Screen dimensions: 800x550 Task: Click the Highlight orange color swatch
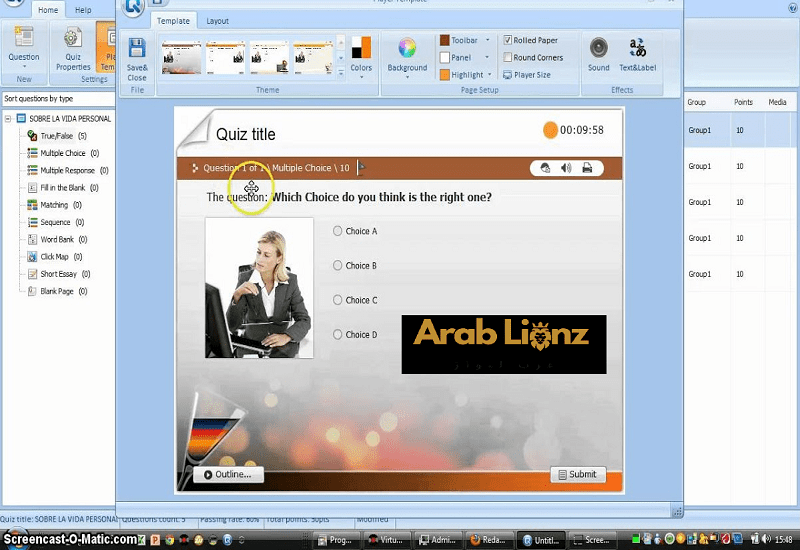444,74
